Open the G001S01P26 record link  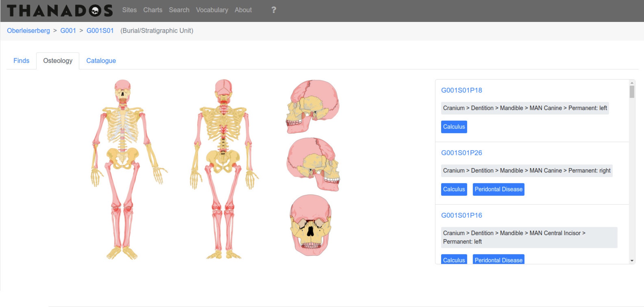461,153
